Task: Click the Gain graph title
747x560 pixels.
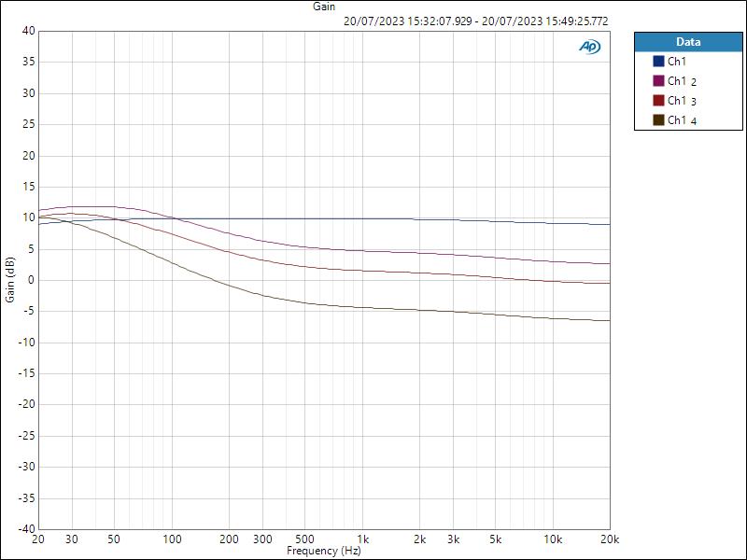Action: coord(324,7)
